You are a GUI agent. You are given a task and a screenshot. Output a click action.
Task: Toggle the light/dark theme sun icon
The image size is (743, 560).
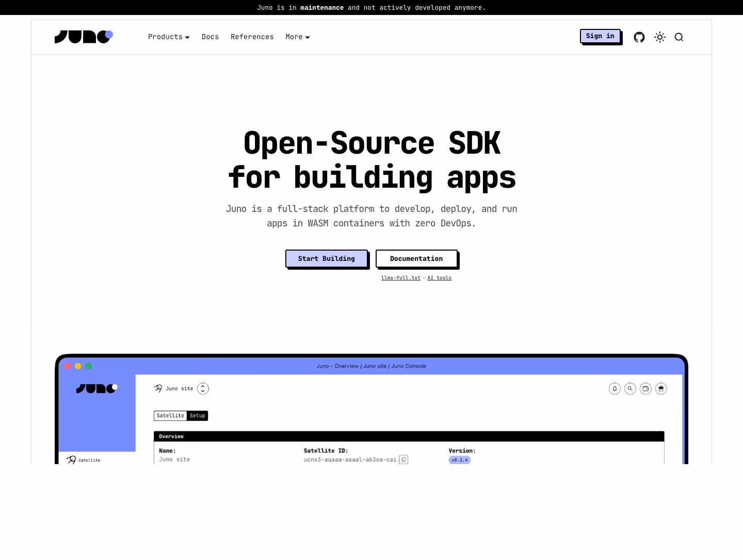(x=660, y=37)
